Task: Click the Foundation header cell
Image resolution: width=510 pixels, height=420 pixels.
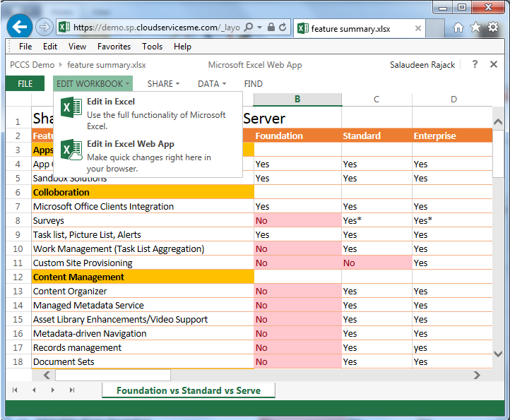Action: [x=297, y=136]
